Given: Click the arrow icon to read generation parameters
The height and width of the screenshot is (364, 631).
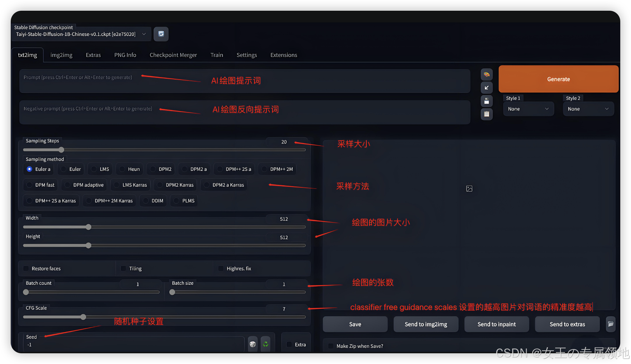Looking at the screenshot, I should point(487,88).
